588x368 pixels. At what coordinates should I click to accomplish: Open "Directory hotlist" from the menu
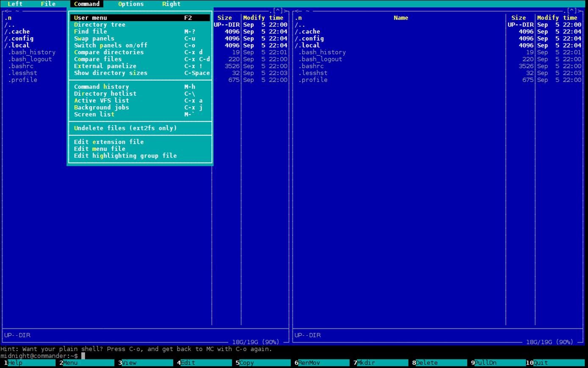point(105,93)
